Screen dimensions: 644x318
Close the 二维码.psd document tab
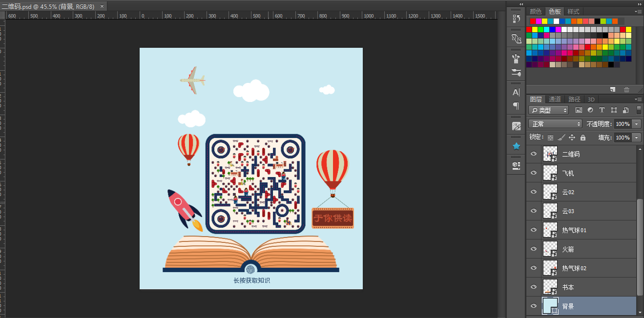[102, 6]
